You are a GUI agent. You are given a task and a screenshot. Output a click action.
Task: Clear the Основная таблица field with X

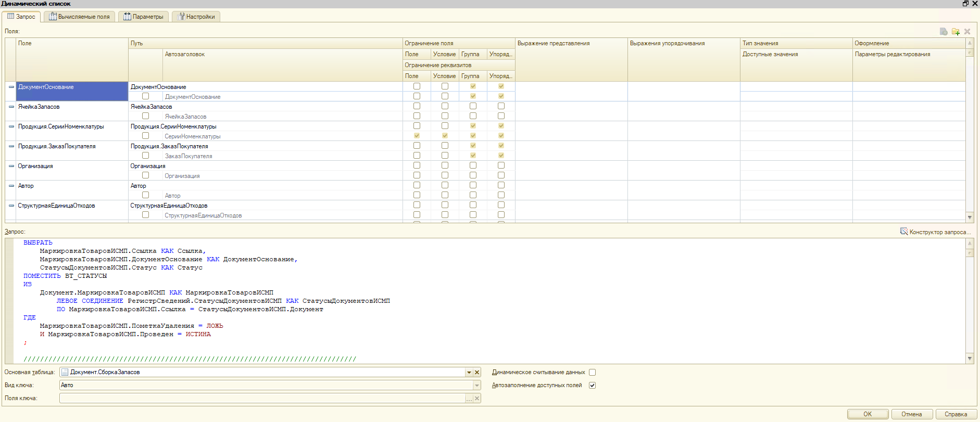tap(477, 372)
